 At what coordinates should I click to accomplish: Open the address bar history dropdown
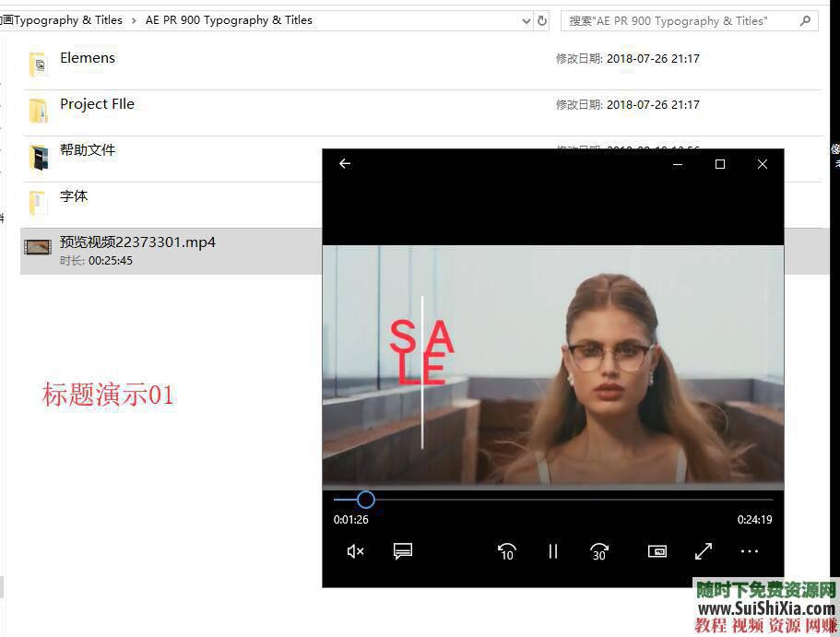pos(525,19)
